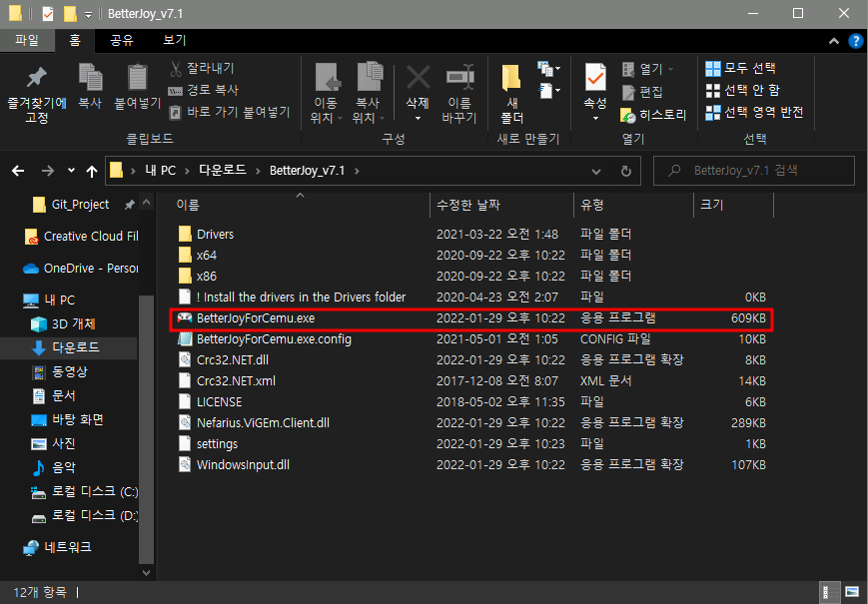Viewport: 868px width, 604px height.
Task: Click the BetterJoy_v7.1 search box
Action: [754, 171]
